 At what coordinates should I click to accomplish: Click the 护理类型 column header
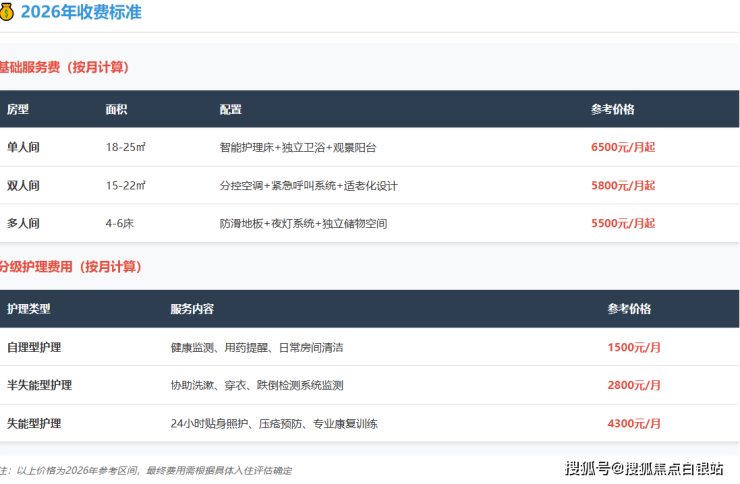pyautogui.click(x=28, y=309)
